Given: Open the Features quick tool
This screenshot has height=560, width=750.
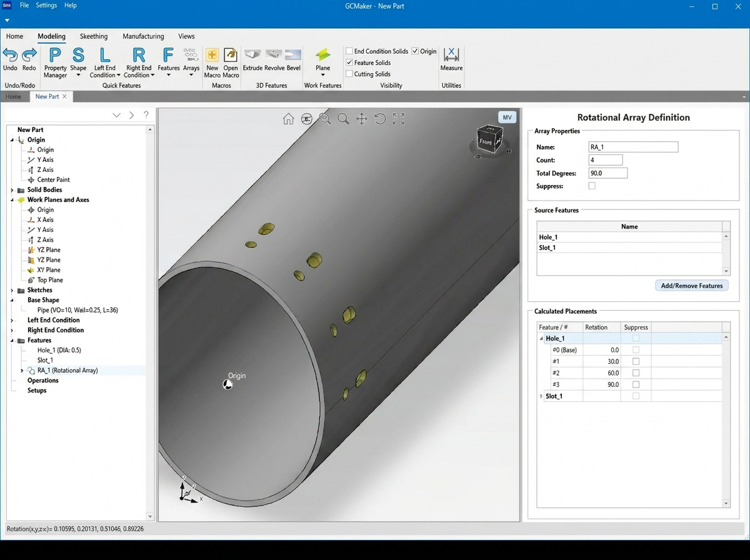Looking at the screenshot, I should click(x=168, y=62).
